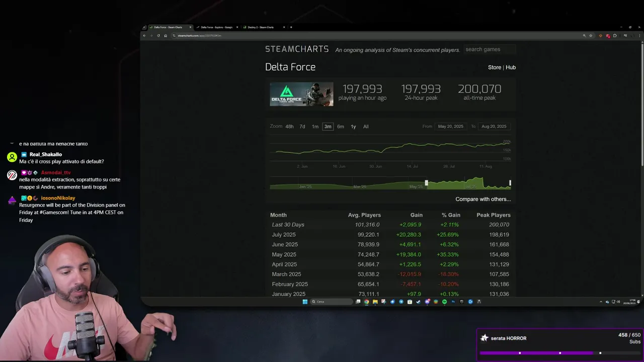Click the Last 30 Days row label
644x362 pixels.
click(x=288, y=225)
